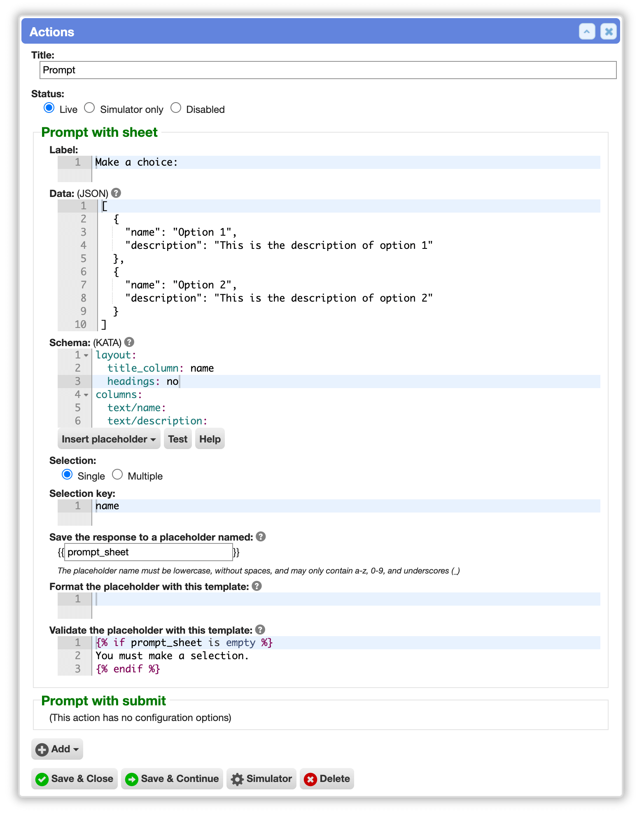Open help icon for format placeholder template

click(x=257, y=586)
